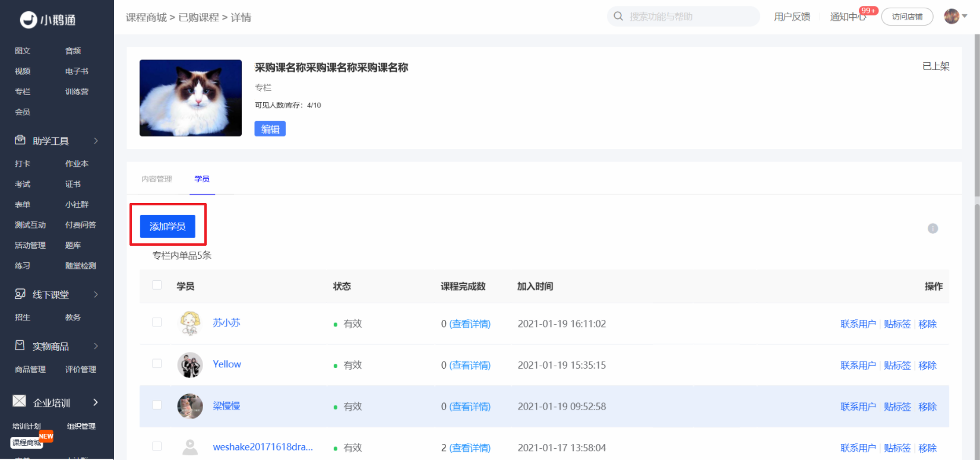Click the 编辑 button under the course title
This screenshot has width=980, height=460.
coord(270,129)
